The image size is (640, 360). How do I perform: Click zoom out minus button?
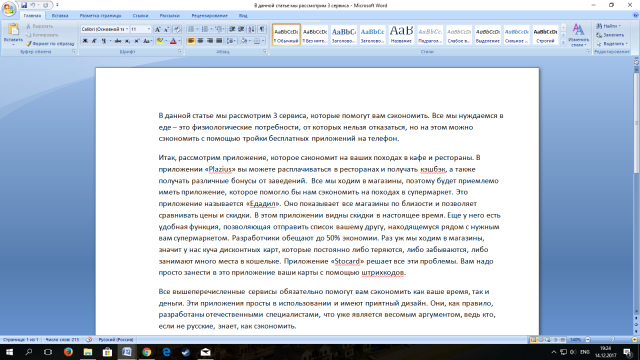(x=588, y=340)
